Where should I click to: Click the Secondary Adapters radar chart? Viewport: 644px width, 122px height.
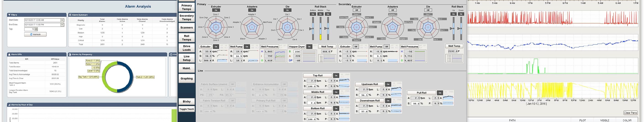[393, 28]
